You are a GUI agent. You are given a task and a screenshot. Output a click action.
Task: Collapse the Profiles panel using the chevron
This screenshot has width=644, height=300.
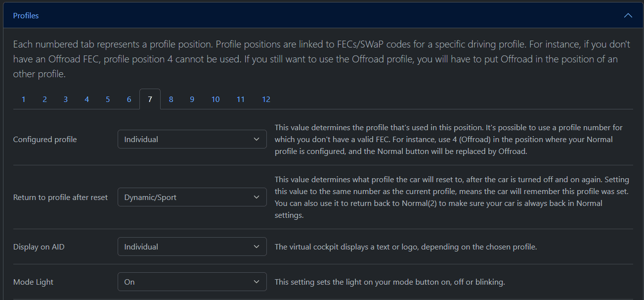point(628,15)
